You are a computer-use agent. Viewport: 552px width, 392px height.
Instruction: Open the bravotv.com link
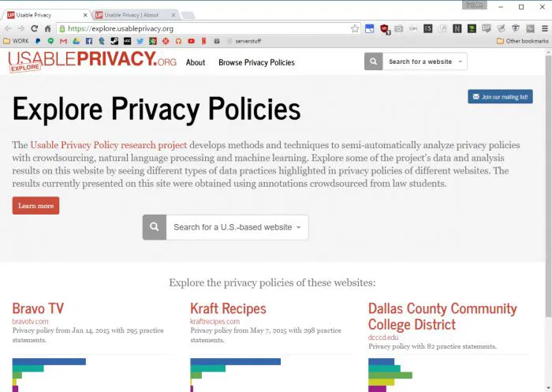(30, 322)
